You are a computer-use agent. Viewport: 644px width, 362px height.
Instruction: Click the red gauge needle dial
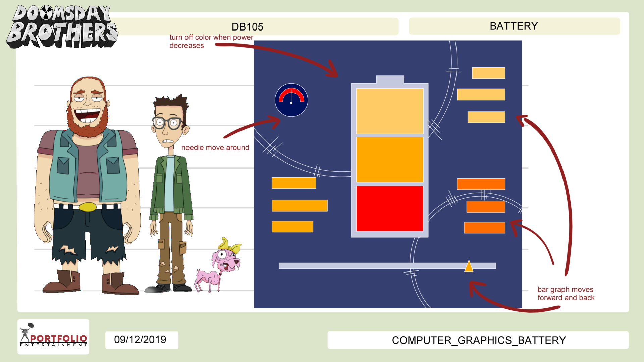pos(291,100)
